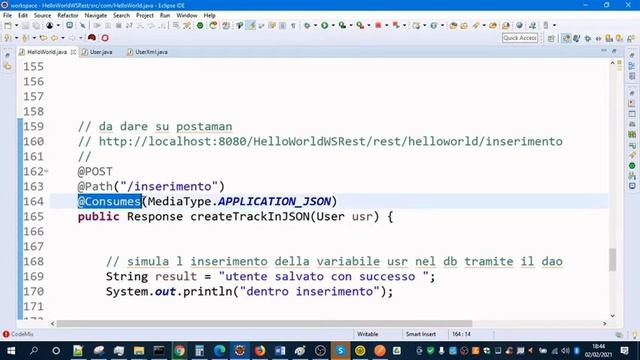
Task: Open the Refactor menu
Action: tap(68, 15)
